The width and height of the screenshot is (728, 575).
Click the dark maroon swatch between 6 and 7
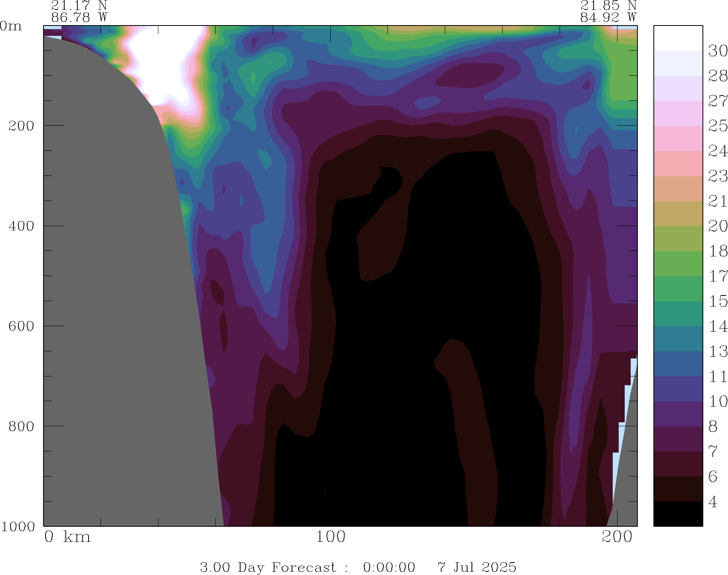[x=678, y=464]
